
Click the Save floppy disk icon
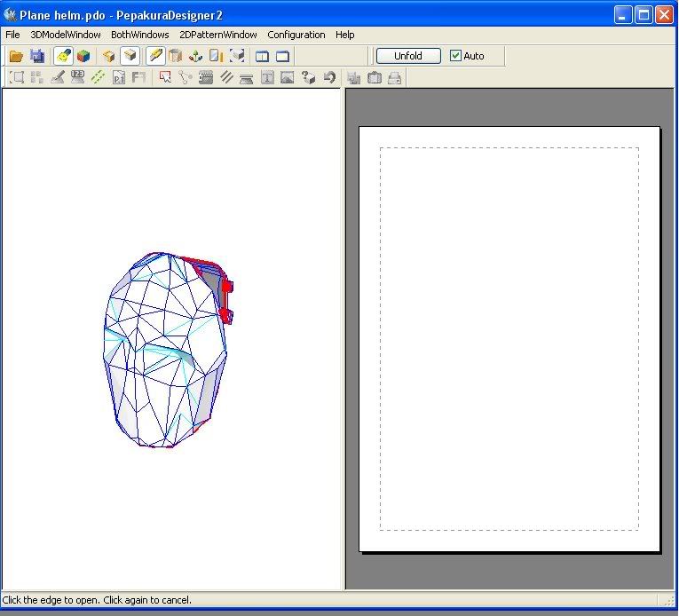click(37, 56)
